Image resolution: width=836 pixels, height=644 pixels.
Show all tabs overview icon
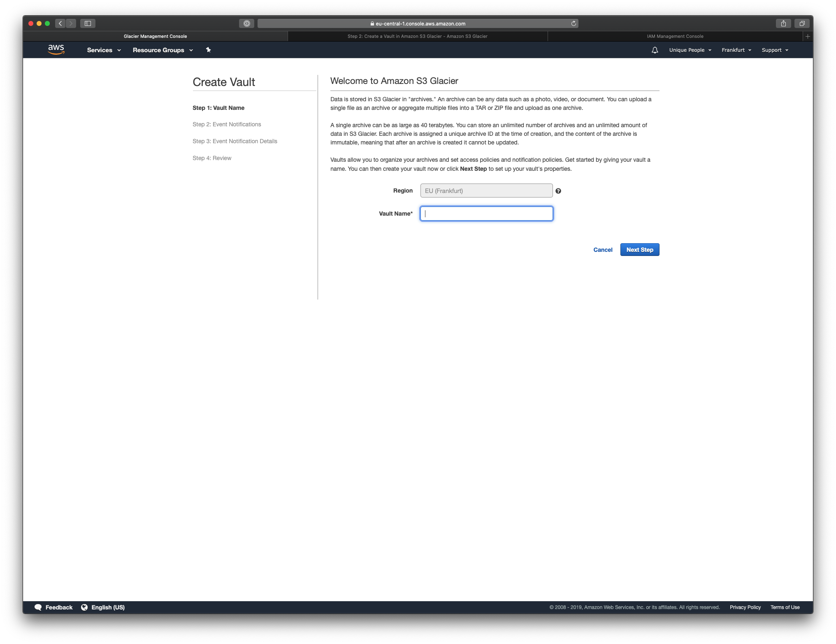coord(802,23)
